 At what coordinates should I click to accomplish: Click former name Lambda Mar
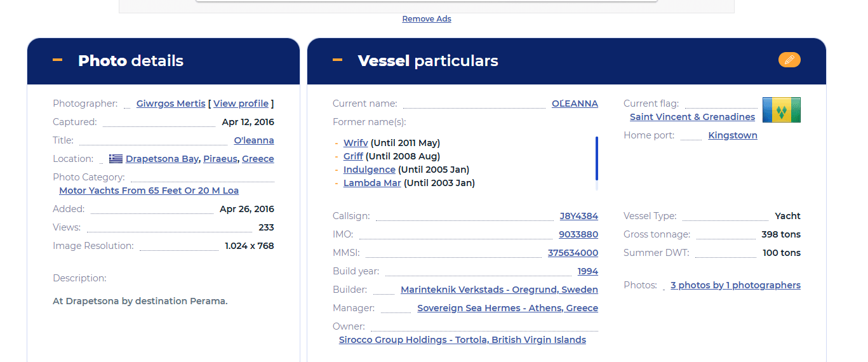pos(372,183)
